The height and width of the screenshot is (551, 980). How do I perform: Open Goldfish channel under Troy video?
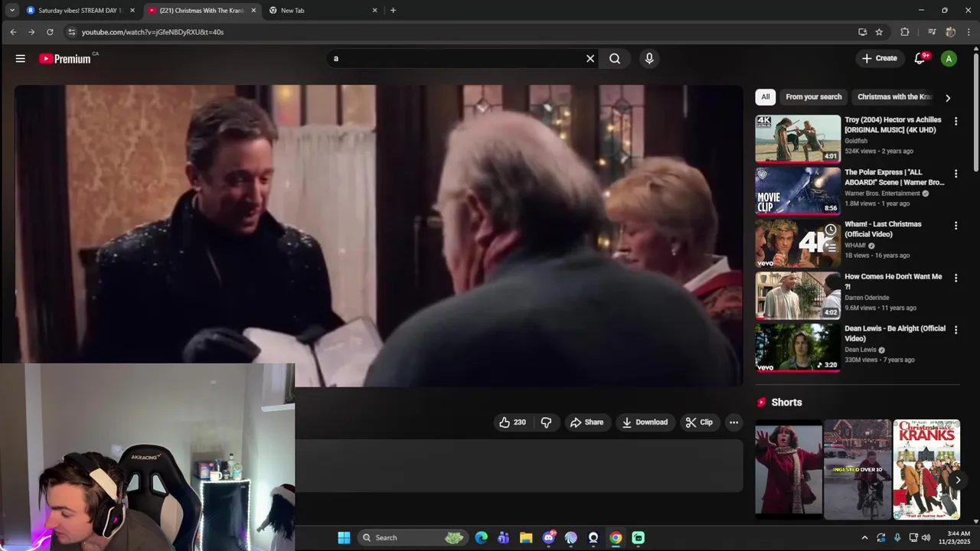[856, 141]
